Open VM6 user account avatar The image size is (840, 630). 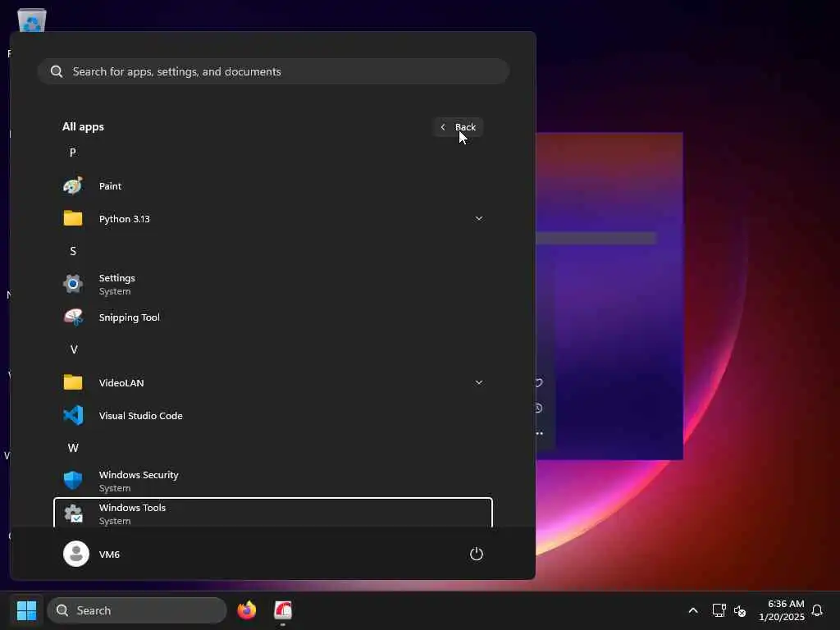click(x=76, y=554)
